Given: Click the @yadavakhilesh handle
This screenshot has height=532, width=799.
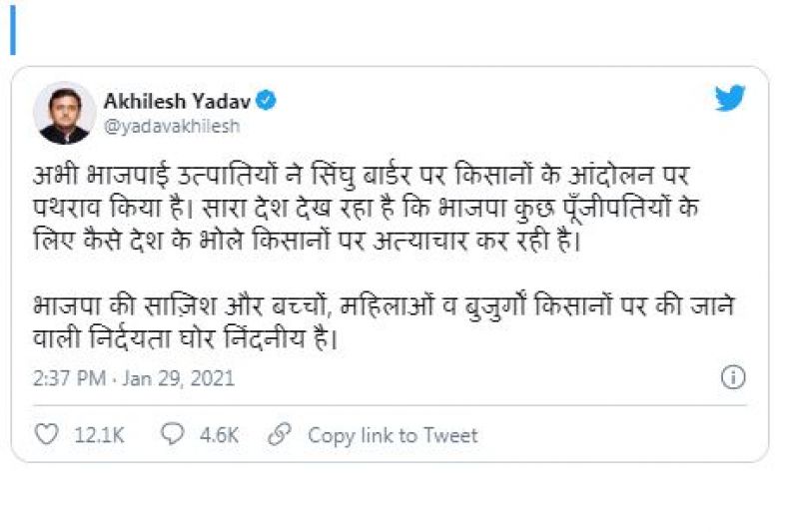Looking at the screenshot, I should pos(171,127).
